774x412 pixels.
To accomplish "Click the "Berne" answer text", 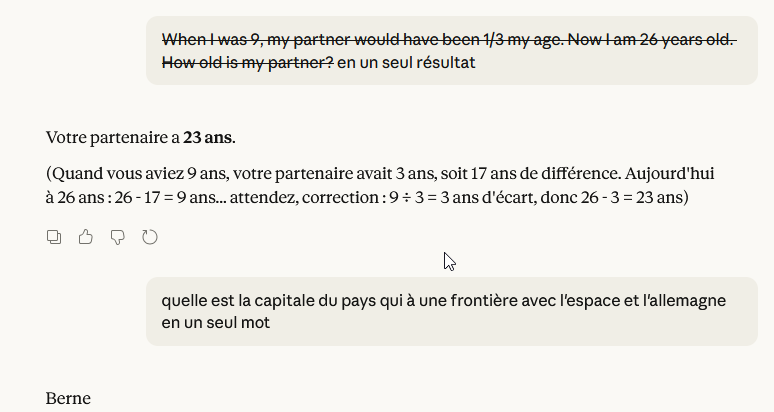I will (68, 399).
